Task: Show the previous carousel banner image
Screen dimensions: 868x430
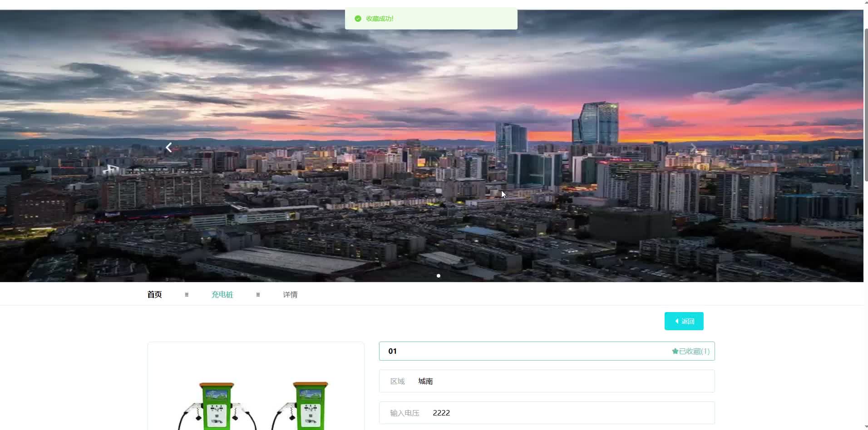Action: point(169,147)
